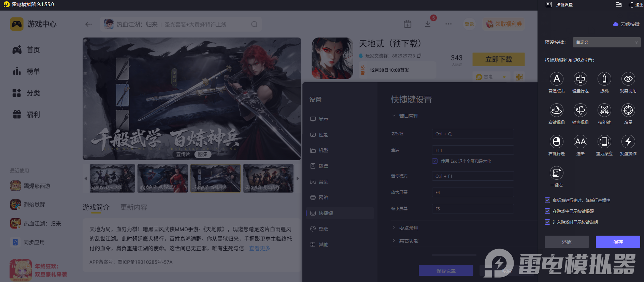Click the 登录 login button
Viewport: 644px width, 282px height.
[x=469, y=24]
